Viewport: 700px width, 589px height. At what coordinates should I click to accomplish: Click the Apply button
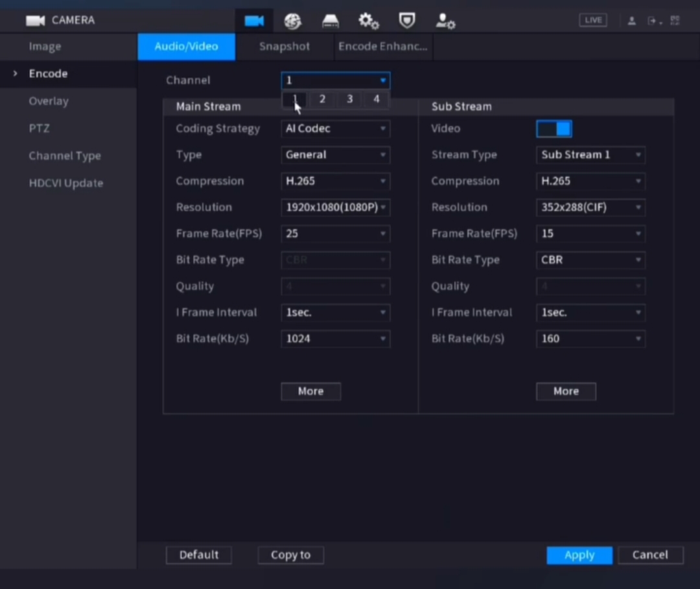pyautogui.click(x=579, y=555)
